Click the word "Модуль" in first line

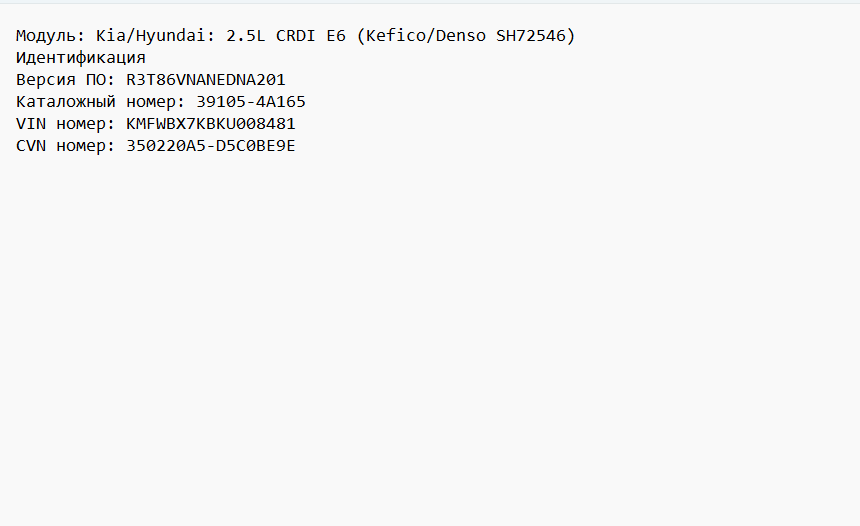[x=46, y=36]
